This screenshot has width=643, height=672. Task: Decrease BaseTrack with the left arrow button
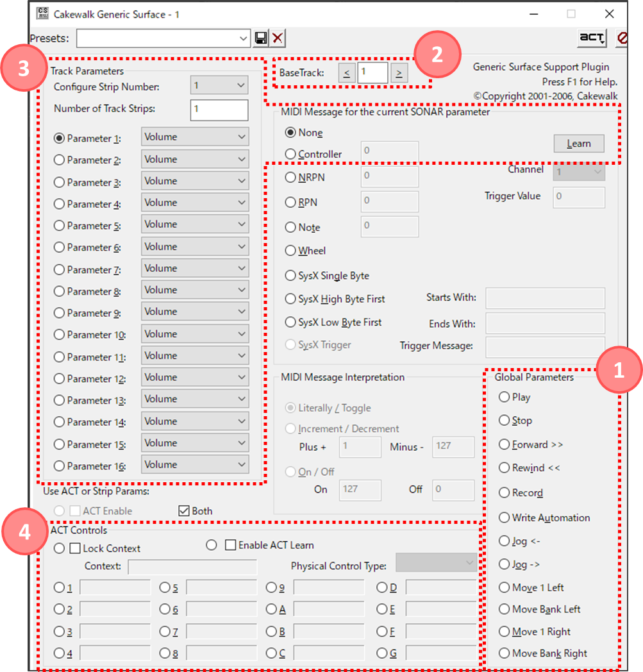[x=346, y=73]
